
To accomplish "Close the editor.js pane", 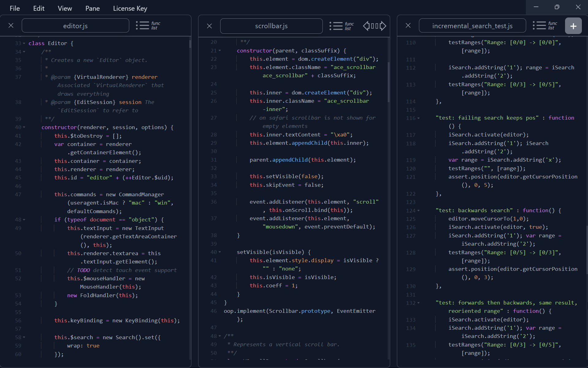I will tap(11, 25).
